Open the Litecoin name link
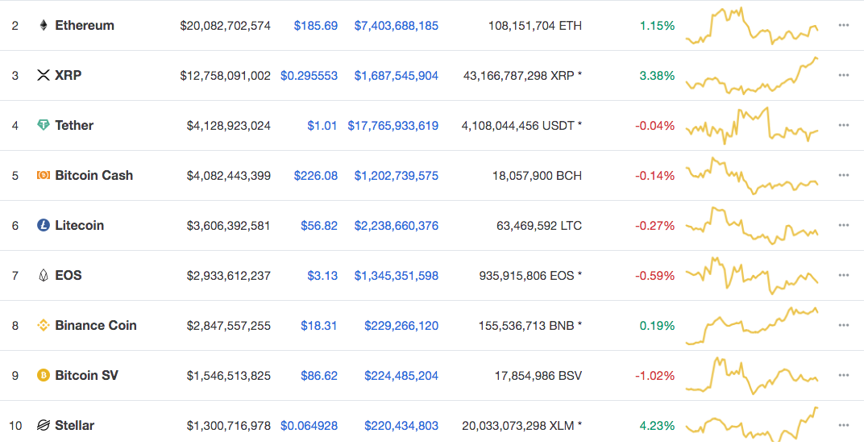 click(x=79, y=225)
